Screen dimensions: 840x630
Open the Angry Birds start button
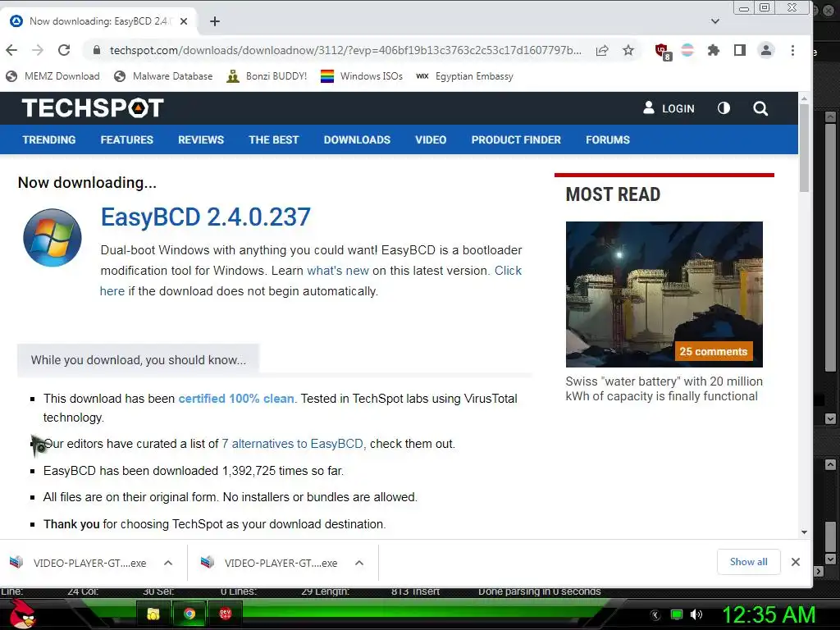click(x=22, y=614)
